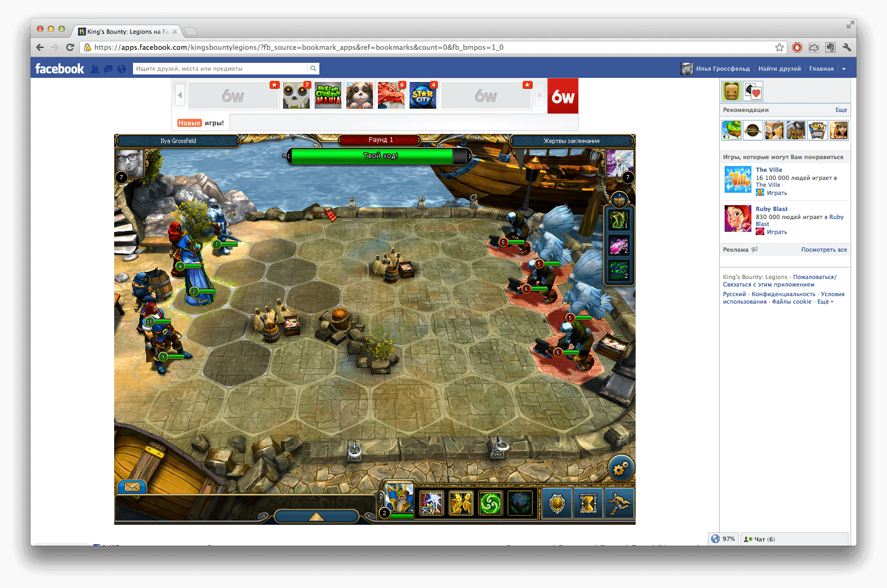Select the dark dimmed fourth ability
This screenshot has height=588, width=887.
click(520, 503)
